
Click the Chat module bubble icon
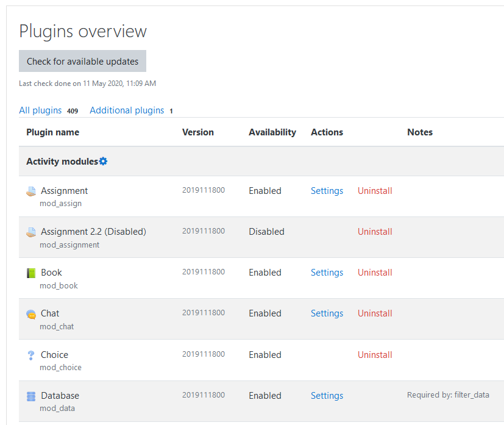(x=31, y=314)
